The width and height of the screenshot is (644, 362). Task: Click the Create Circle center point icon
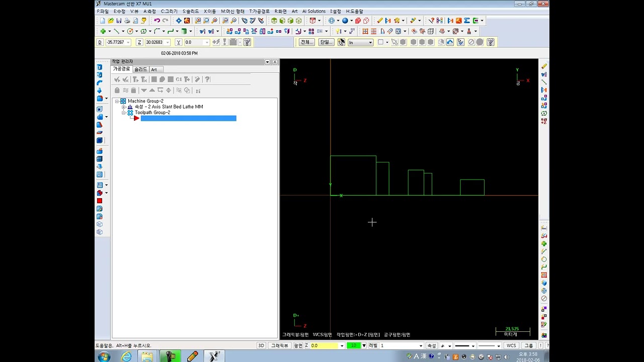pyautogui.click(x=130, y=31)
